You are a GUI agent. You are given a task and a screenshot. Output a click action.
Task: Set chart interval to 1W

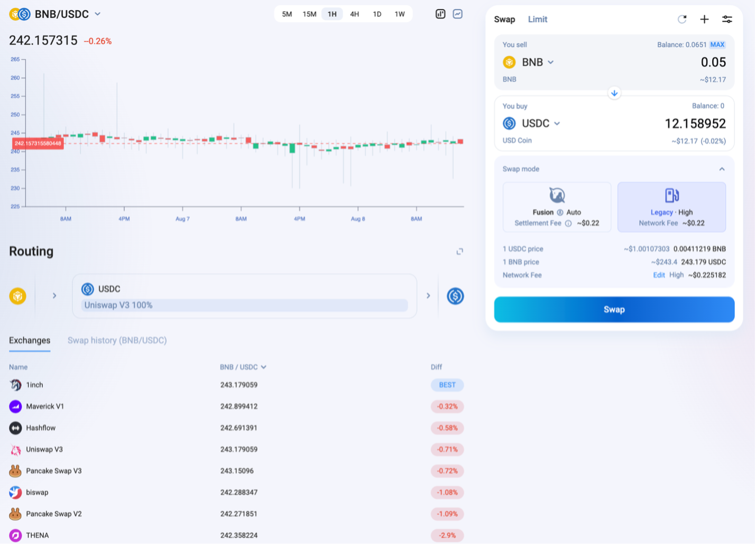pos(400,14)
